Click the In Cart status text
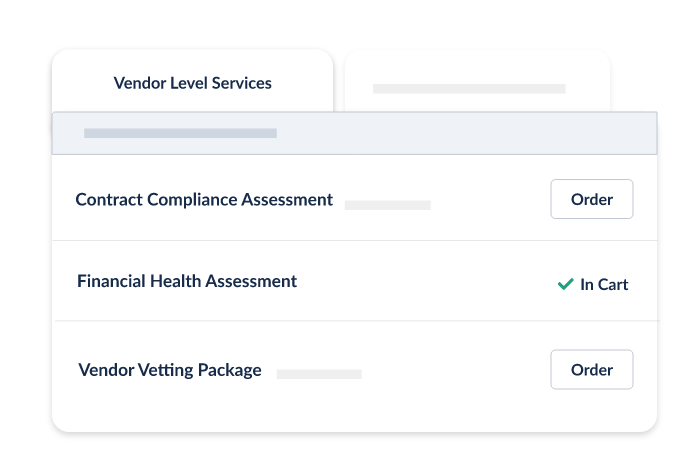Image resolution: width=683 pixels, height=473 pixels. [604, 285]
